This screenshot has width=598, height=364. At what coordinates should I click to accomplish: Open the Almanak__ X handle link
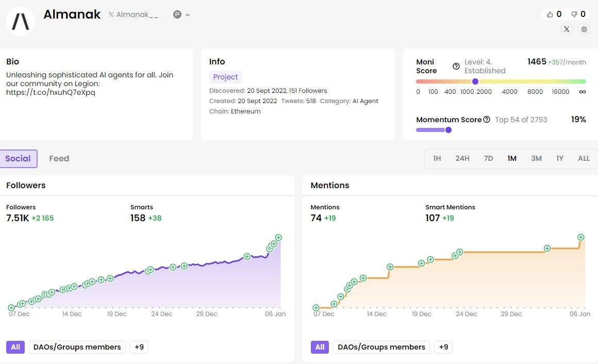click(134, 15)
